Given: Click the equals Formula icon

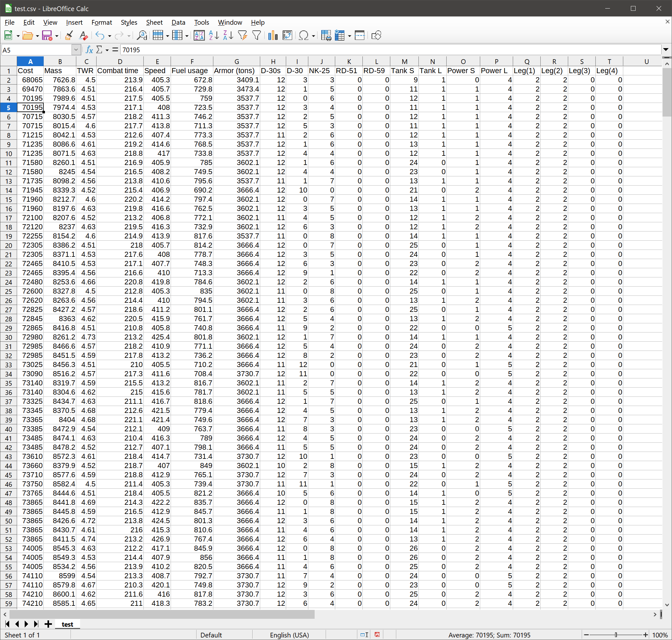Looking at the screenshot, I should coord(115,50).
